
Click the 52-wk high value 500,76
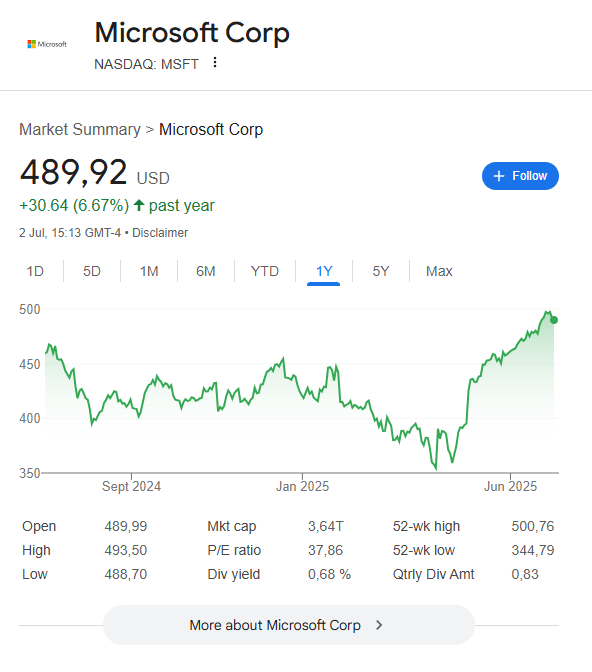click(x=532, y=526)
